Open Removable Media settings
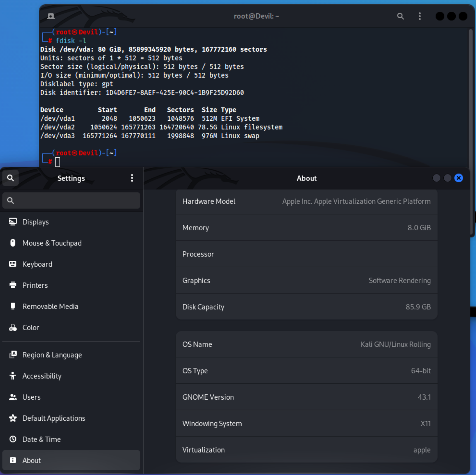476x475 pixels. (x=50, y=306)
